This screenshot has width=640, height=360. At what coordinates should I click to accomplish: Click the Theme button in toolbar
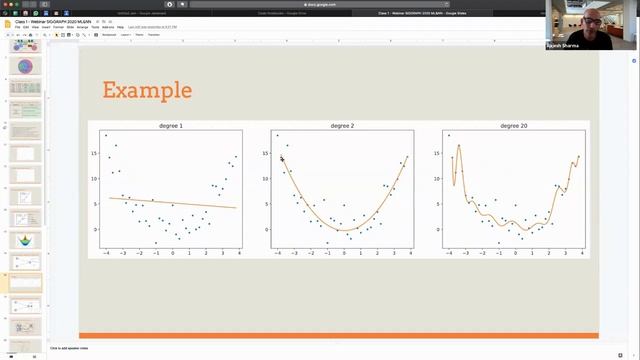coord(139,35)
